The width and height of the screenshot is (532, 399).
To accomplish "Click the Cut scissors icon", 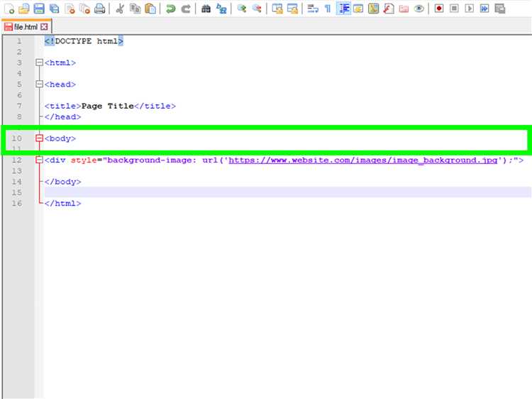I will (119, 9).
